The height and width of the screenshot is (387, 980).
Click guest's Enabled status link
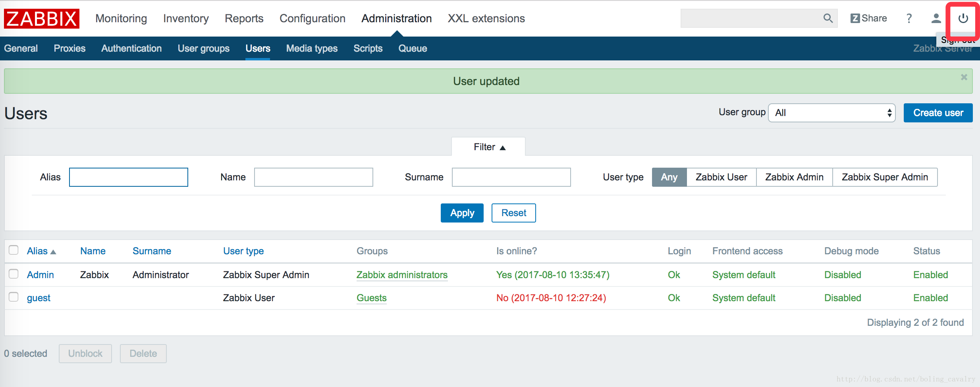pyautogui.click(x=930, y=298)
